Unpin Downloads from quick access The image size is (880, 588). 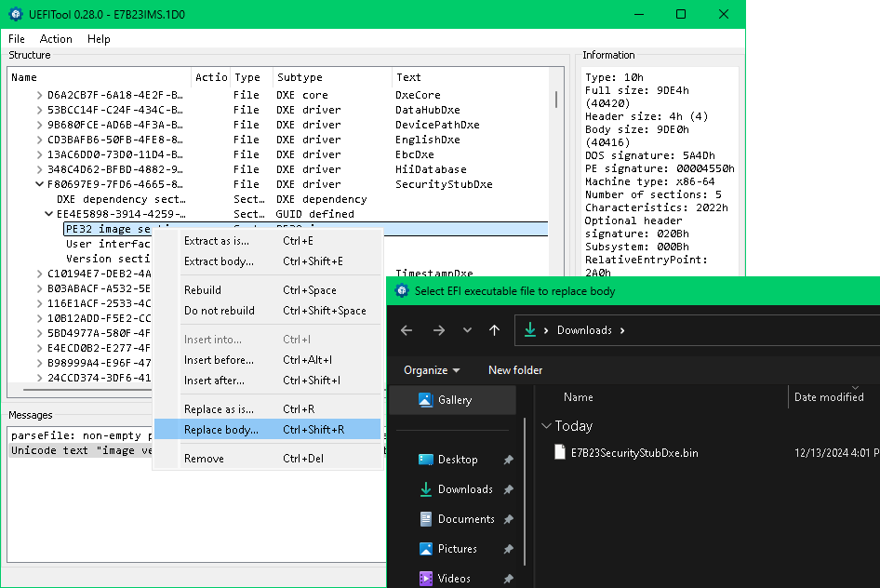point(509,489)
